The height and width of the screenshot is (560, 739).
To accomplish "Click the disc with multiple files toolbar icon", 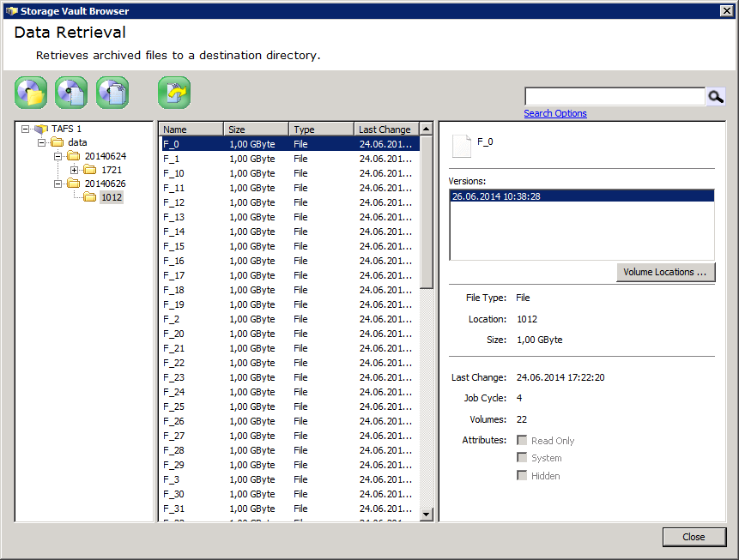I will (x=112, y=93).
